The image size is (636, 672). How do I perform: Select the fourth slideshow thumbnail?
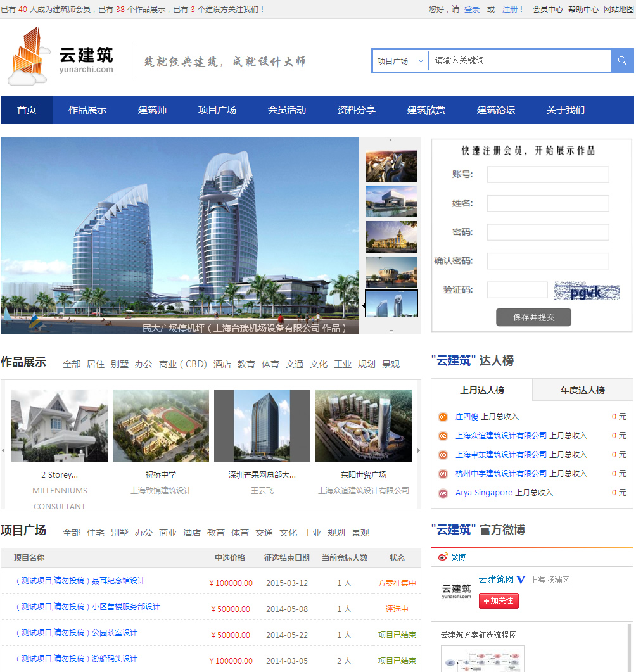(x=391, y=272)
